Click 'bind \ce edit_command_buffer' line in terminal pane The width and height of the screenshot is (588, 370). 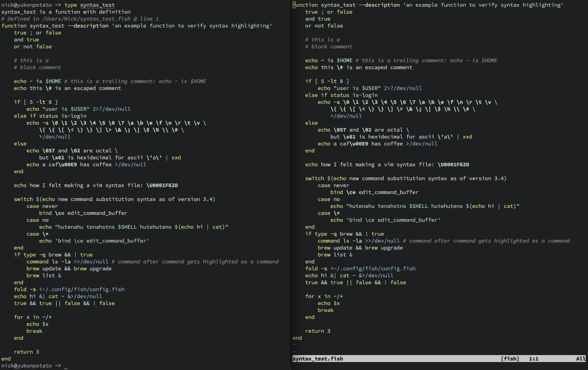click(x=83, y=213)
